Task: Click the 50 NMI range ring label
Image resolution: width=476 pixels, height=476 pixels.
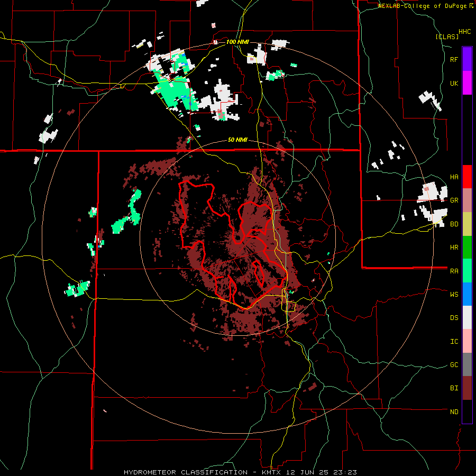Action: [x=237, y=140]
